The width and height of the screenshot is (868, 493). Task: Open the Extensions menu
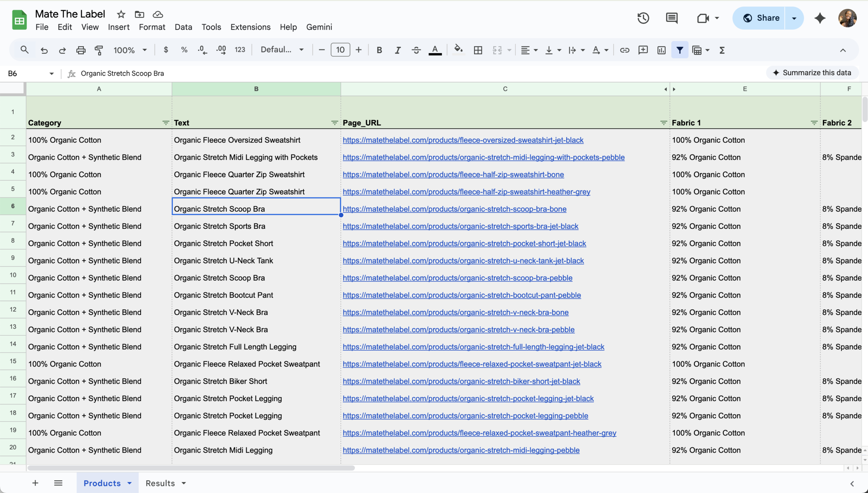[x=250, y=27]
